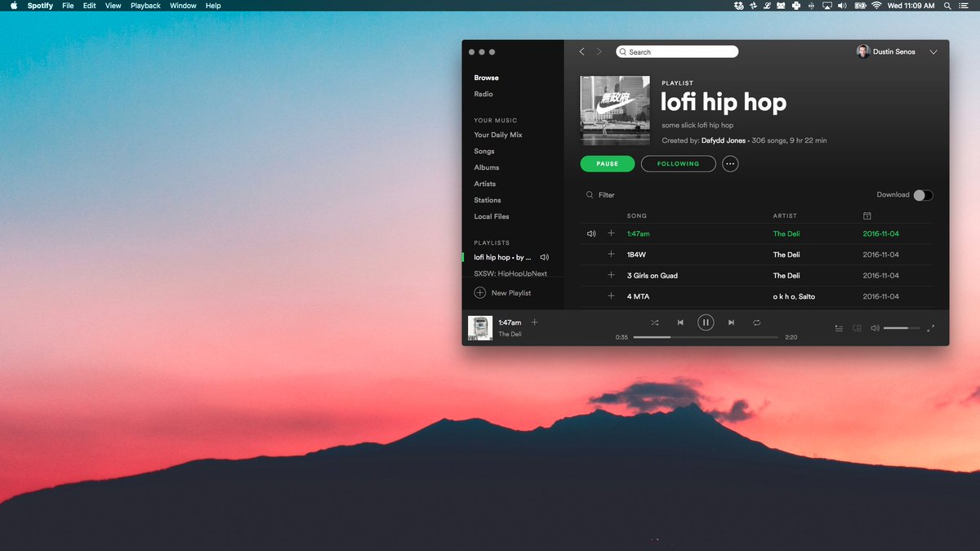The width and height of the screenshot is (980, 551).
Task: Toggle shuffle in the playback bar
Action: click(x=654, y=322)
